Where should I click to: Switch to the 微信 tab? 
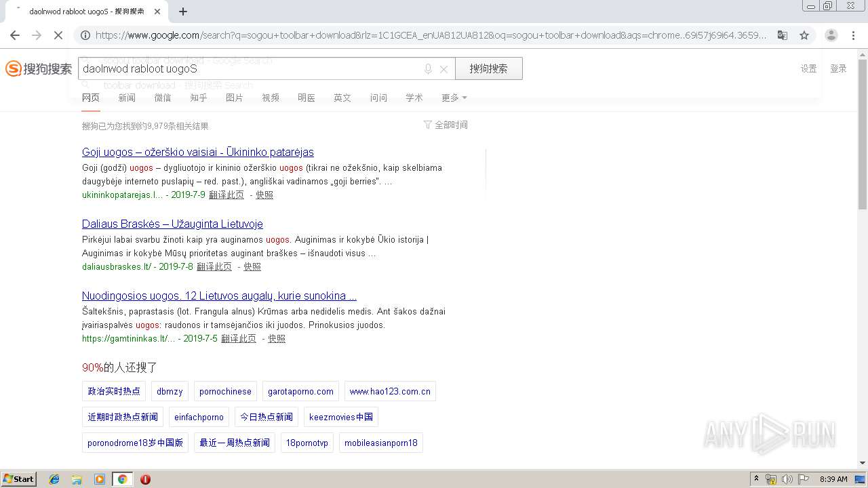163,98
